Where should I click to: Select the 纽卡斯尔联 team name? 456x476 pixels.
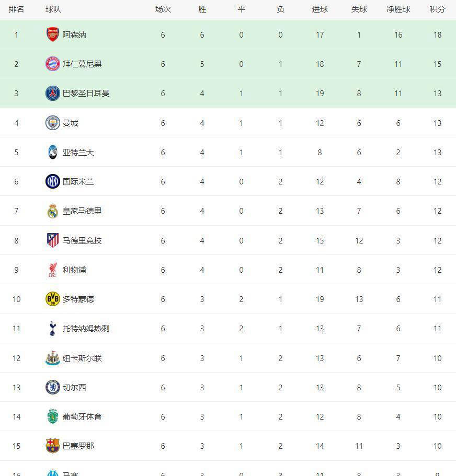(x=82, y=358)
